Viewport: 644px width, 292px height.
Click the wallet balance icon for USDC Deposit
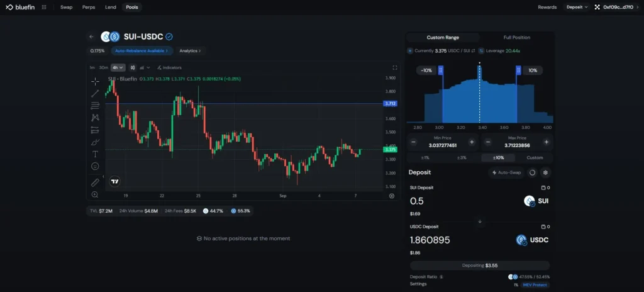click(x=543, y=227)
